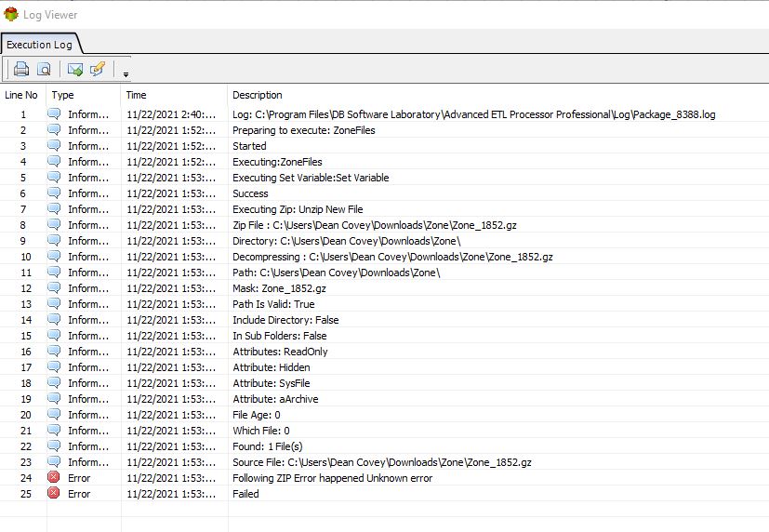Select 'Attribute: Hidden' entry
Screen dimensions: 769x532
point(272,367)
